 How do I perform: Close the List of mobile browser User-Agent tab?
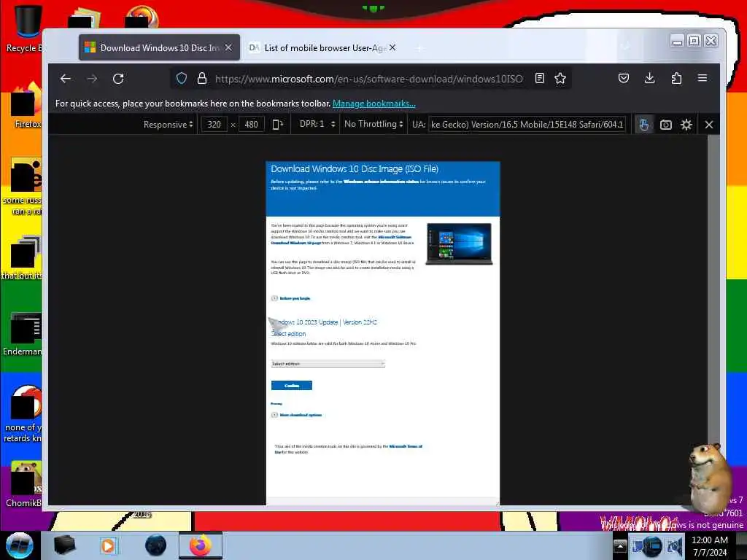(392, 47)
